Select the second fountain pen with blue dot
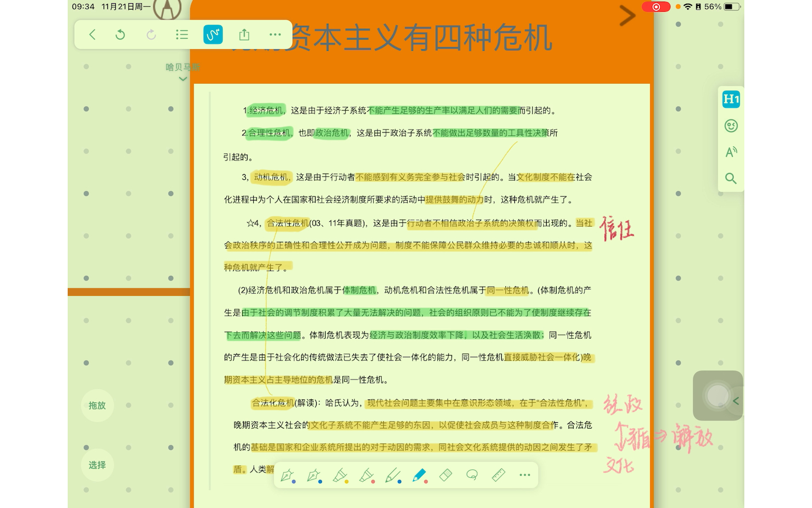The image size is (812, 508). click(314, 475)
